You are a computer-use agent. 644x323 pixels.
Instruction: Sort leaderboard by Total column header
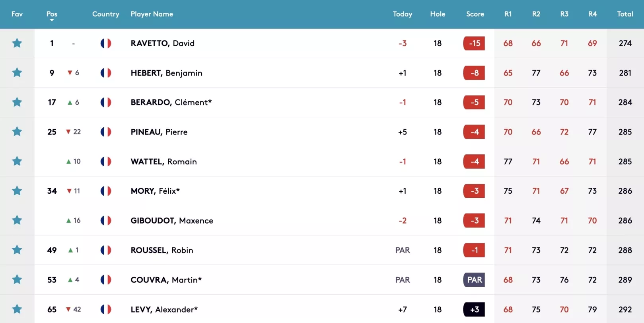pyautogui.click(x=625, y=14)
